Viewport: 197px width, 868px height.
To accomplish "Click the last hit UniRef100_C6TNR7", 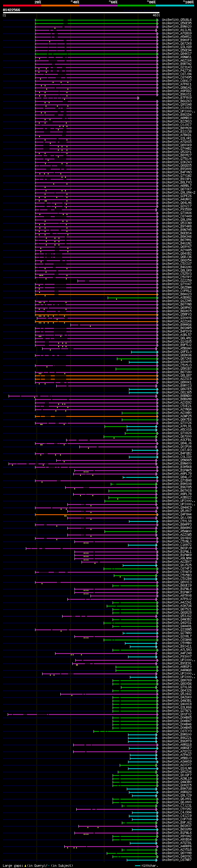I will [x=177, y=860].
